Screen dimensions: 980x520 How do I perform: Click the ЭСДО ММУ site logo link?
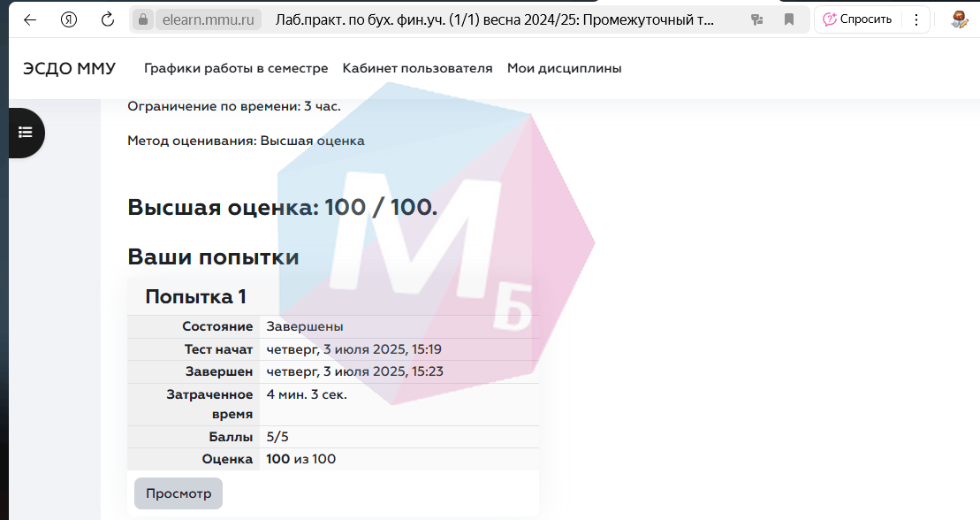(x=69, y=68)
